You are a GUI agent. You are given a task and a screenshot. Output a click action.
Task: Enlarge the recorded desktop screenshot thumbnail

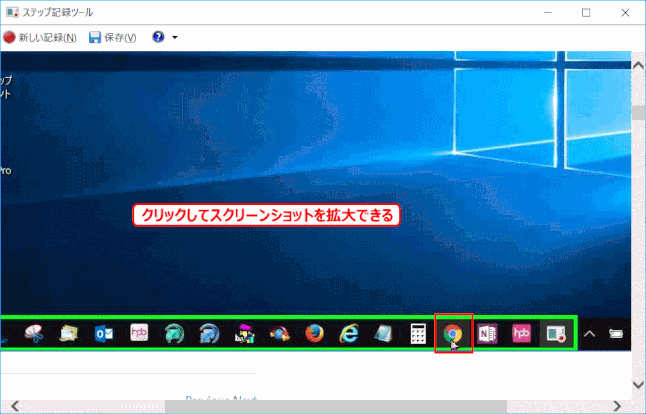pos(316,201)
